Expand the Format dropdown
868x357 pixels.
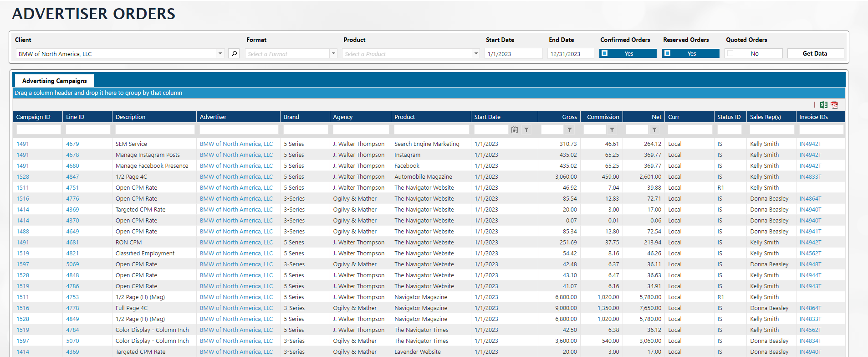[x=333, y=54]
